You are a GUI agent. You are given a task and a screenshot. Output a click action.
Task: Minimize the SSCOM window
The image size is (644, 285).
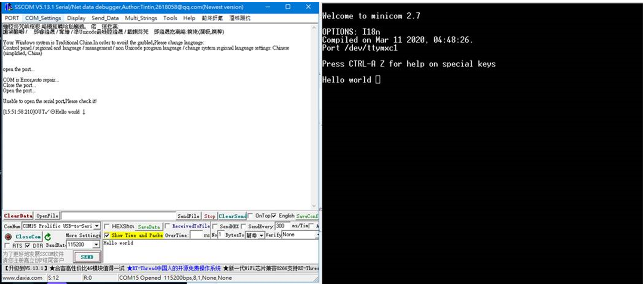pyautogui.click(x=267, y=7)
